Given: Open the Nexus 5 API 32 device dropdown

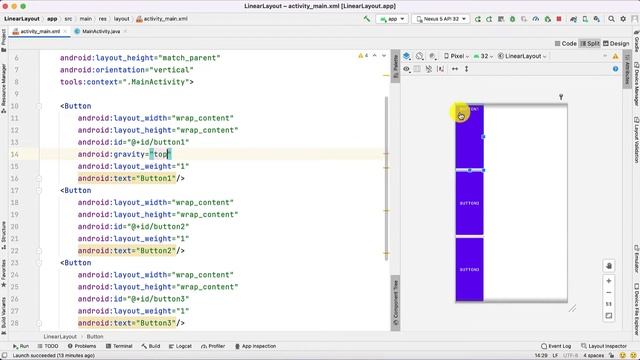Looking at the screenshot, I should tap(441, 19).
